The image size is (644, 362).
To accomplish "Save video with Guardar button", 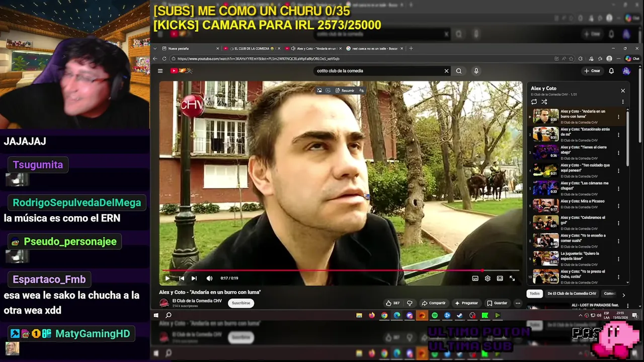I will [497, 303].
